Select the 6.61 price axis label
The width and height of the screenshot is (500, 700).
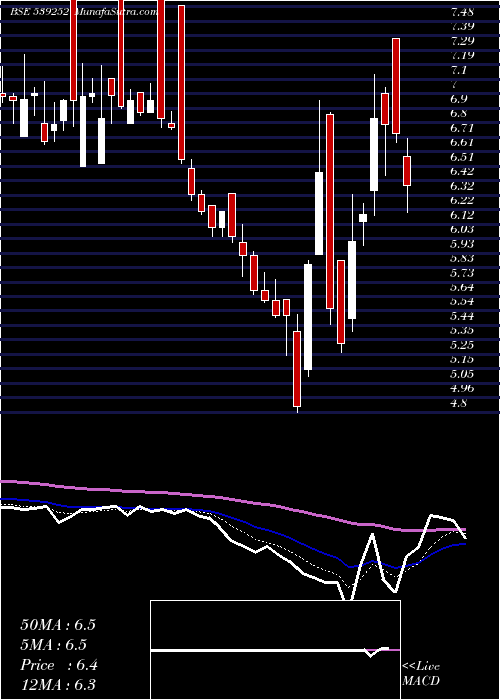(462, 142)
